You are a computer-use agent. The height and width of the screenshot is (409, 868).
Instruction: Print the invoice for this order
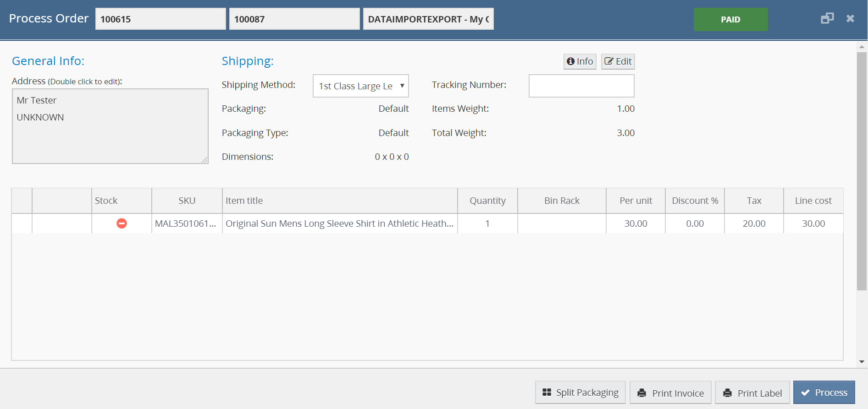point(670,393)
